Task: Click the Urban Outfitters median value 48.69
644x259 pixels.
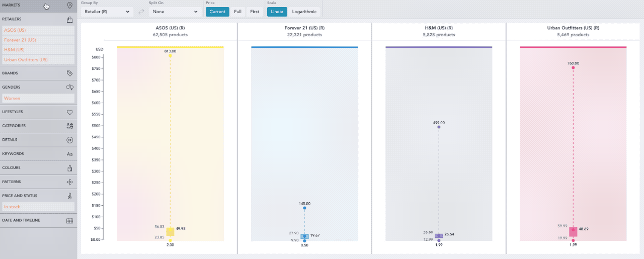Action: 584,229
